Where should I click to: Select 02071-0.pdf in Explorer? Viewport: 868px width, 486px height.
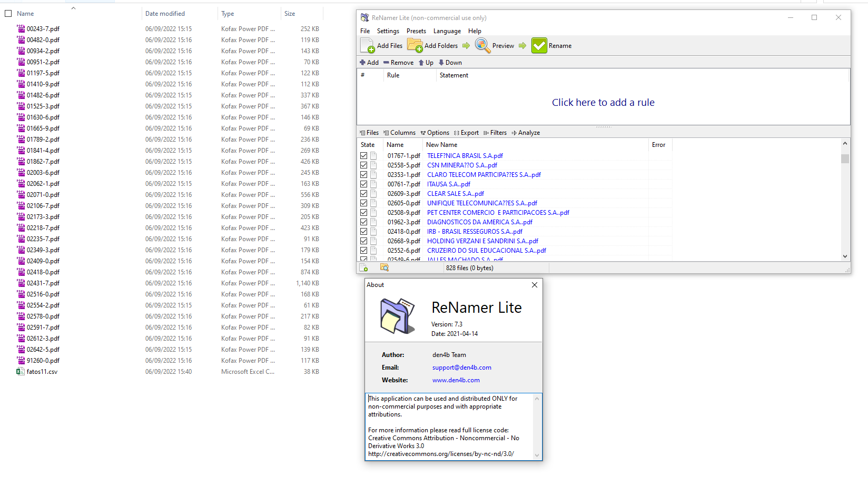click(x=43, y=195)
